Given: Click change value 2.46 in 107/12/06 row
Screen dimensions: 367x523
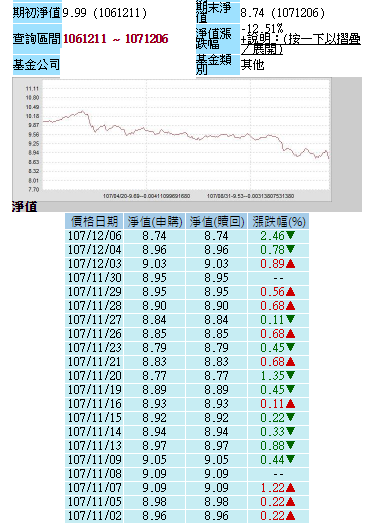Looking at the screenshot, I should (272, 236).
